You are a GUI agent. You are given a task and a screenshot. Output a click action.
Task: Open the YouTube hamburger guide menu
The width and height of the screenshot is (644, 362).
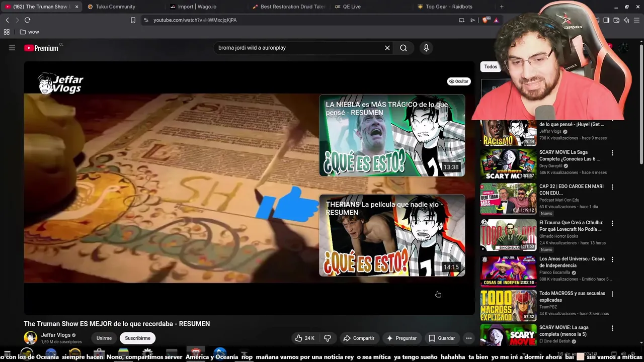12,48
